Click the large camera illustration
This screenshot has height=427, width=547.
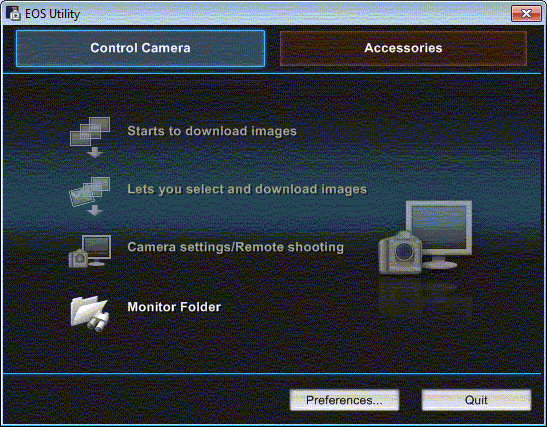point(400,253)
